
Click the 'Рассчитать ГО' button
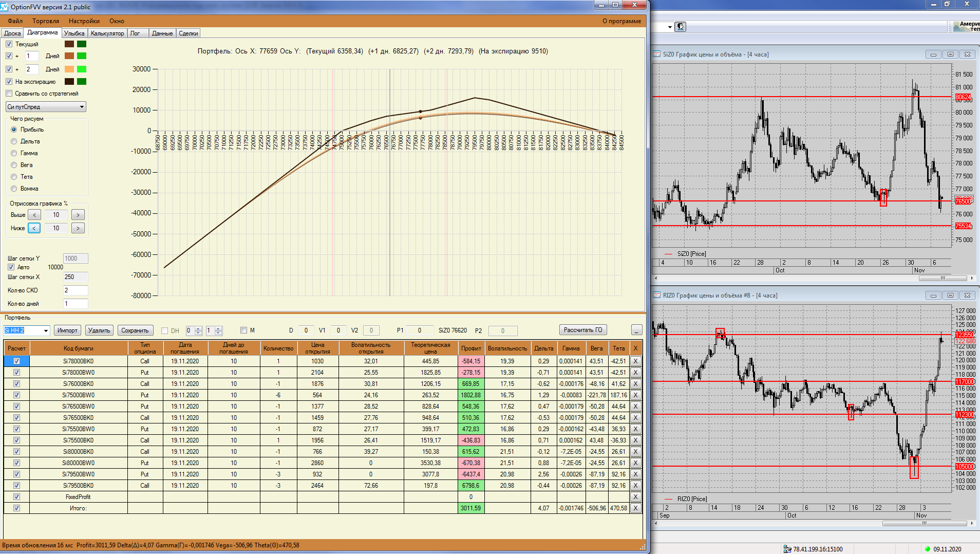(x=583, y=330)
